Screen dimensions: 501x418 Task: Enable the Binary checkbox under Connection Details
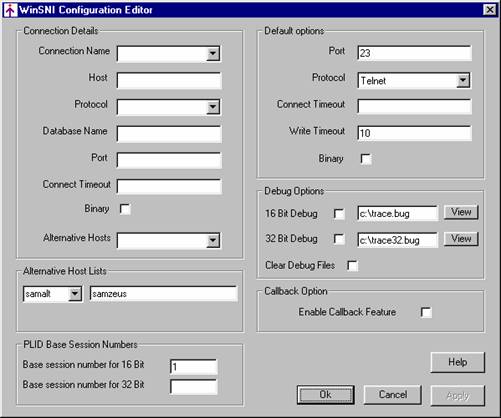pos(125,209)
